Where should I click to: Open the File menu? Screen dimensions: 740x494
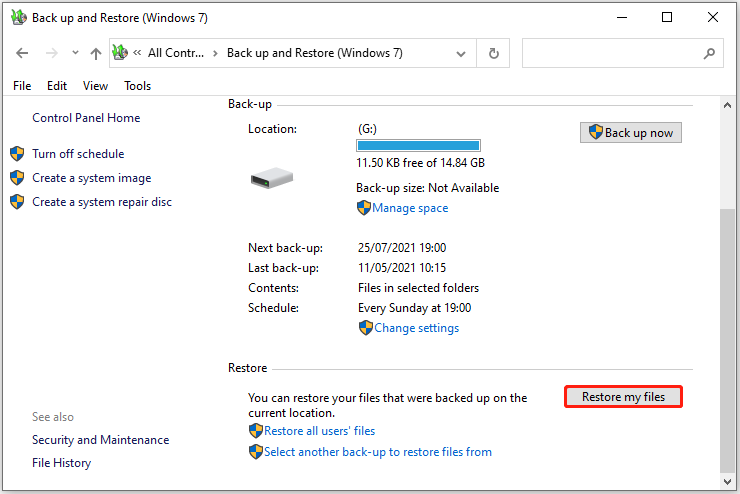(22, 86)
